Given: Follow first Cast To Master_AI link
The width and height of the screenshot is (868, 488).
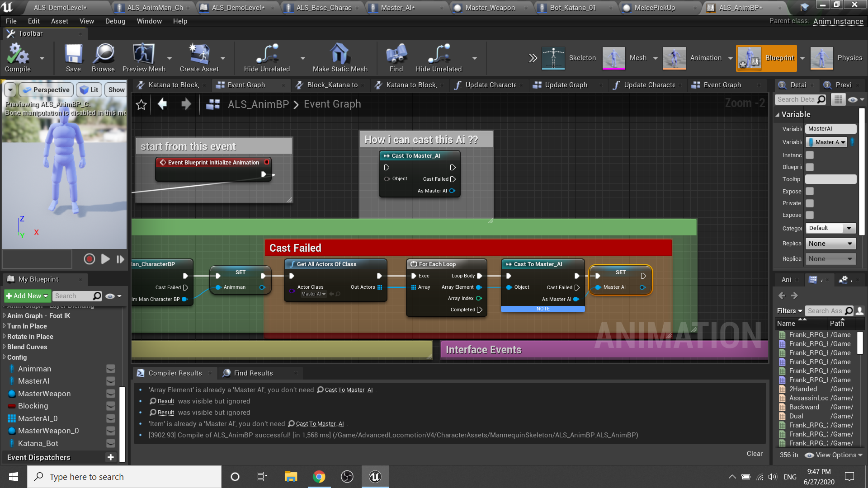Looking at the screenshot, I should tap(349, 390).
